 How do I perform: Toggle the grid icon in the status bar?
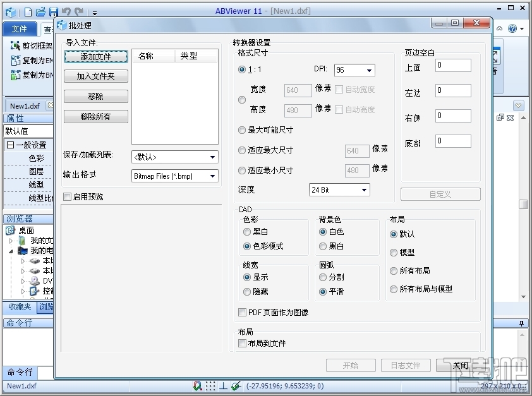coord(210,386)
